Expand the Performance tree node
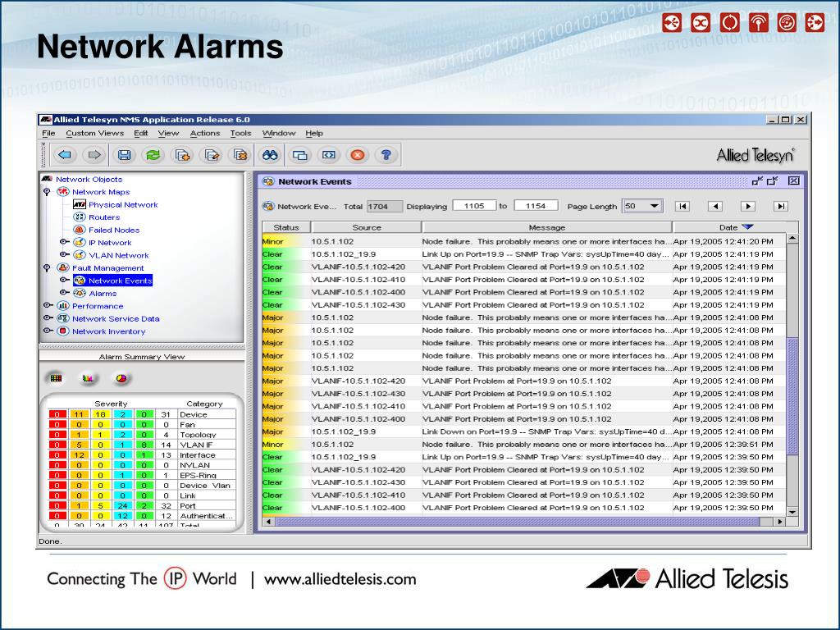 (x=48, y=306)
